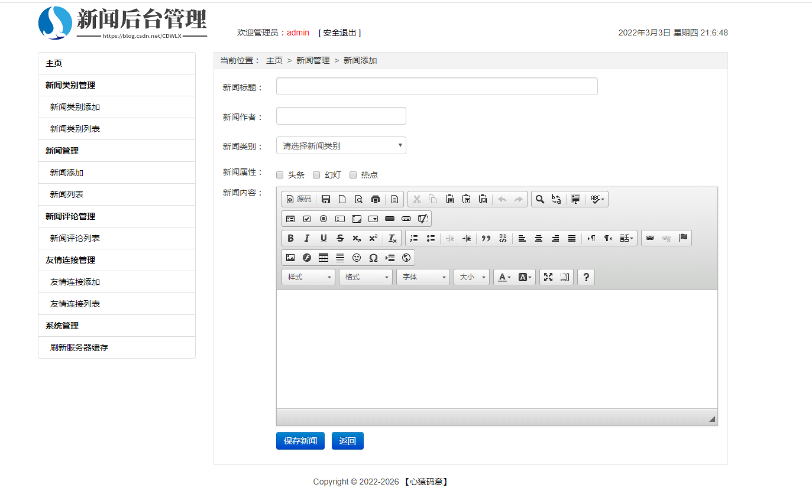This screenshot has width=812, height=504.
Task: Apply bold formatting in the editor
Action: coord(290,238)
